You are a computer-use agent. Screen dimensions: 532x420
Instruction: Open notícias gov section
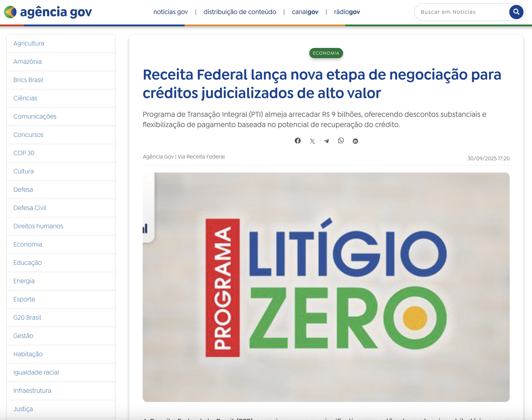pos(171,12)
